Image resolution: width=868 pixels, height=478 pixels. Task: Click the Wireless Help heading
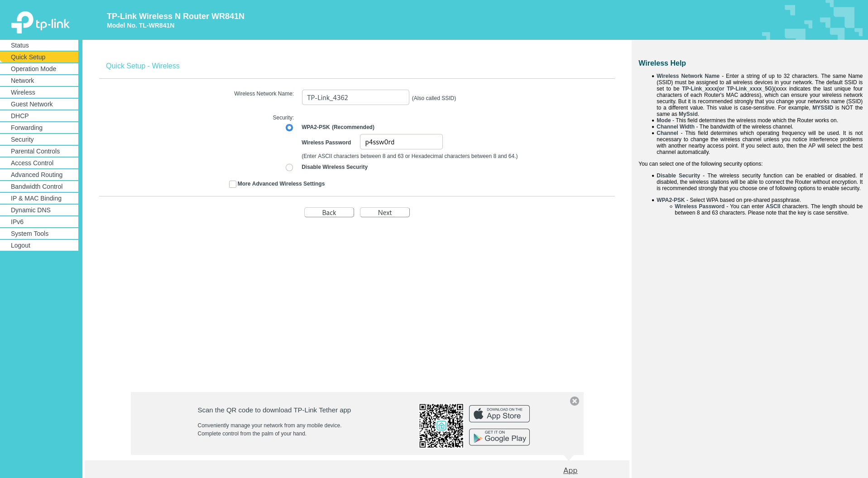coord(662,63)
